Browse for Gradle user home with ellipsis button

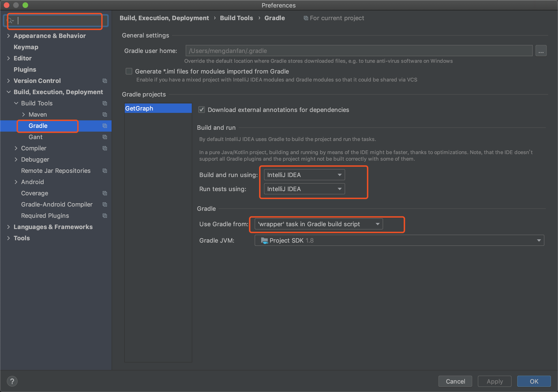pyautogui.click(x=541, y=51)
